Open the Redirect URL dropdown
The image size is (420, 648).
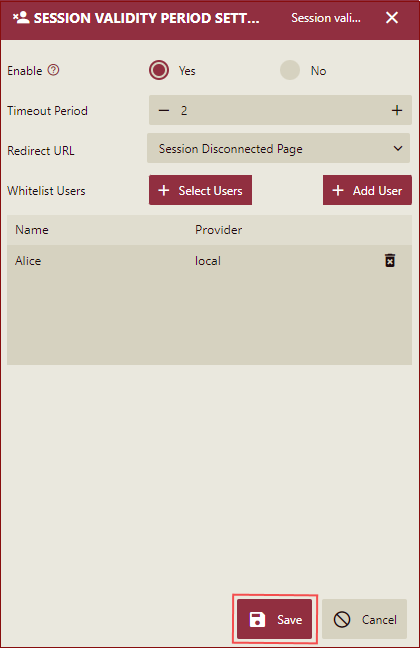click(278, 148)
